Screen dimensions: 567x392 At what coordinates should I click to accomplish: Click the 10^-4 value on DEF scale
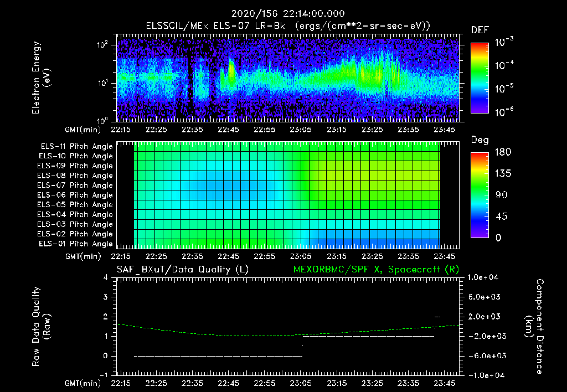504,65
